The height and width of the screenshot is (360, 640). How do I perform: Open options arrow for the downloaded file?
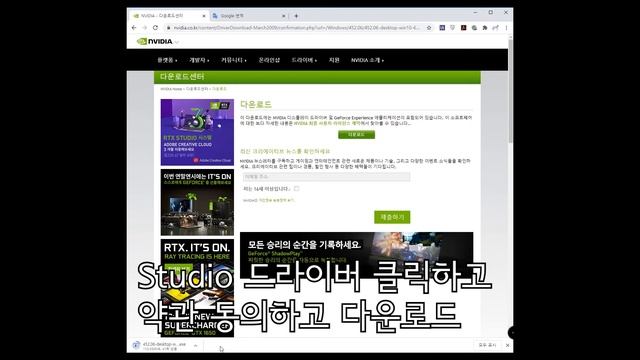(x=196, y=346)
